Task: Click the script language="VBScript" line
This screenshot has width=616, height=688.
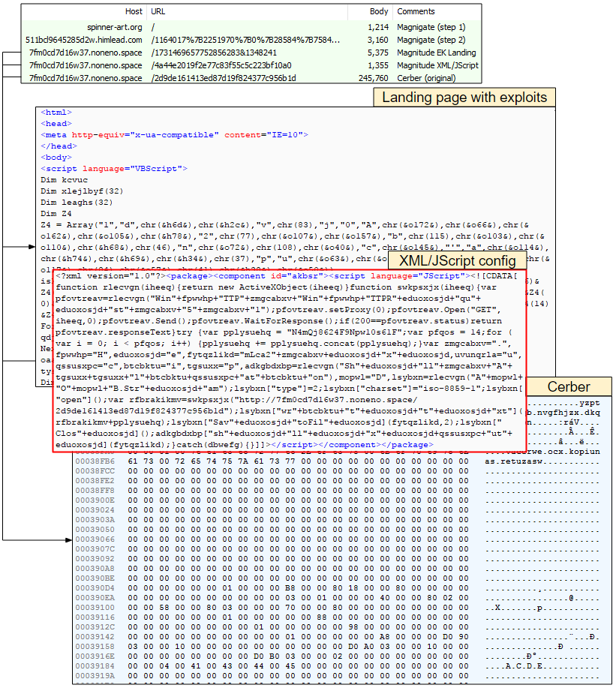Action: tap(114, 169)
